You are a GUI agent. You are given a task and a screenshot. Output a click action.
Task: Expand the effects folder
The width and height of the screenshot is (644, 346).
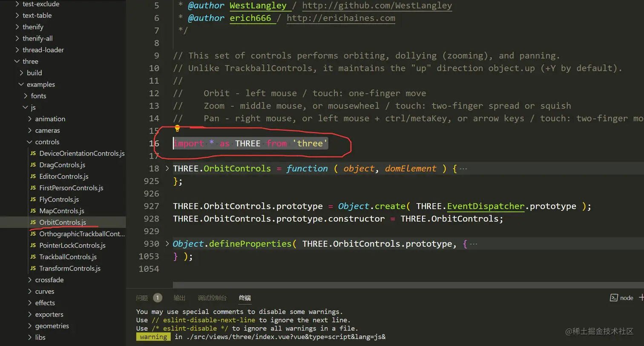click(30, 303)
